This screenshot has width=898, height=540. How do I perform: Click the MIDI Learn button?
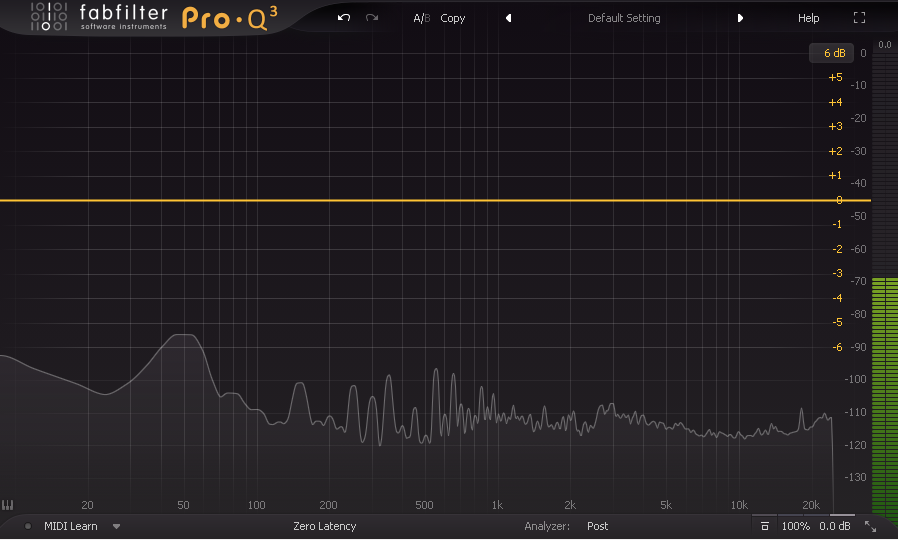(x=70, y=526)
